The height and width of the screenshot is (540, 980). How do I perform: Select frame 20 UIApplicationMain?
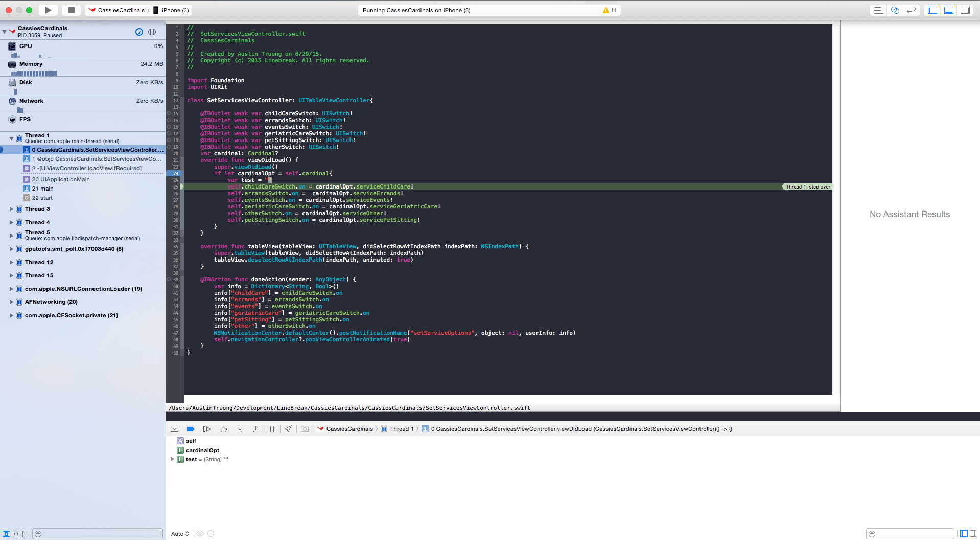click(x=57, y=179)
